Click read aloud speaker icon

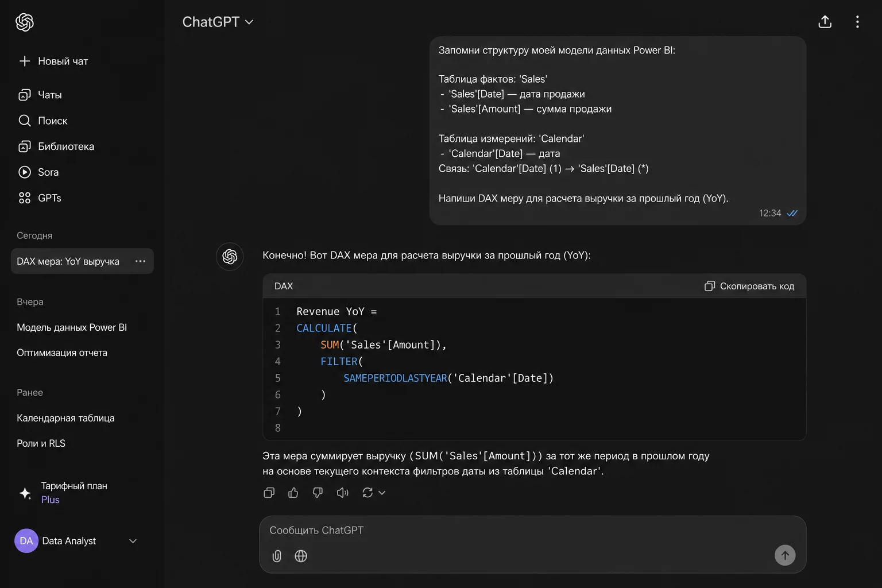342,493
